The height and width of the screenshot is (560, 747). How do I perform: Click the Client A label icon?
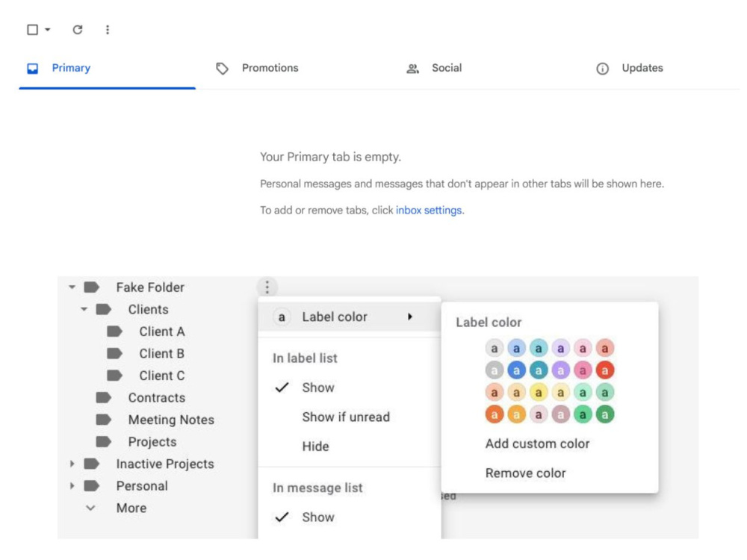pos(114,332)
